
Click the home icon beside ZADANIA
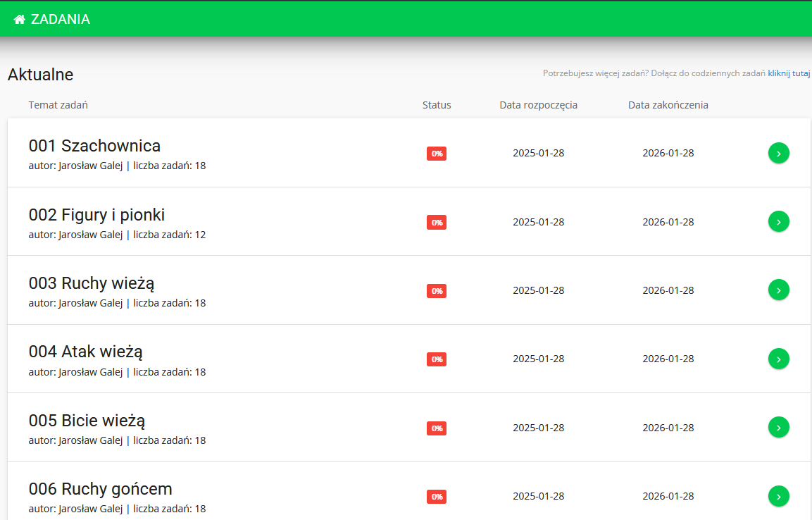point(20,20)
